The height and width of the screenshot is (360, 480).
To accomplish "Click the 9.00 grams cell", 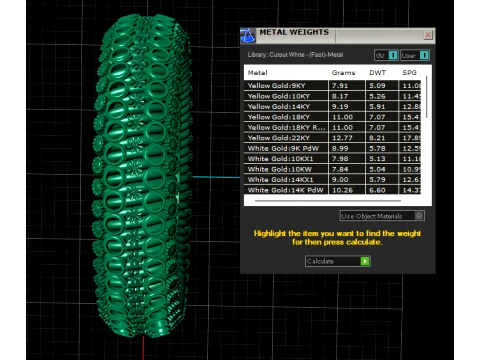I will click(347, 180).
